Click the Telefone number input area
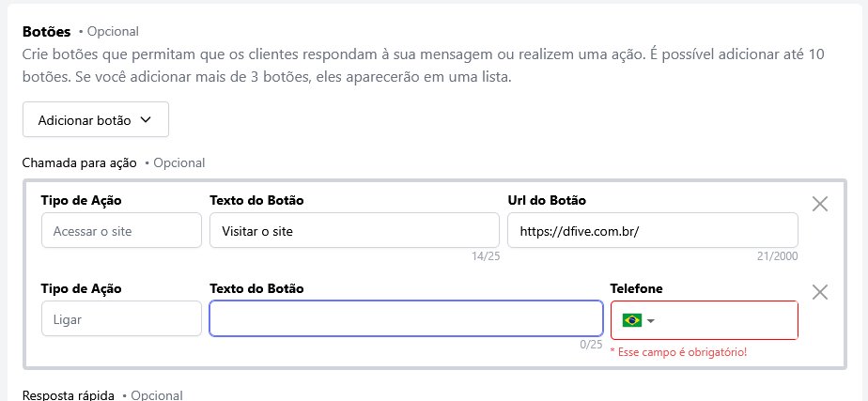 point(728,320)
